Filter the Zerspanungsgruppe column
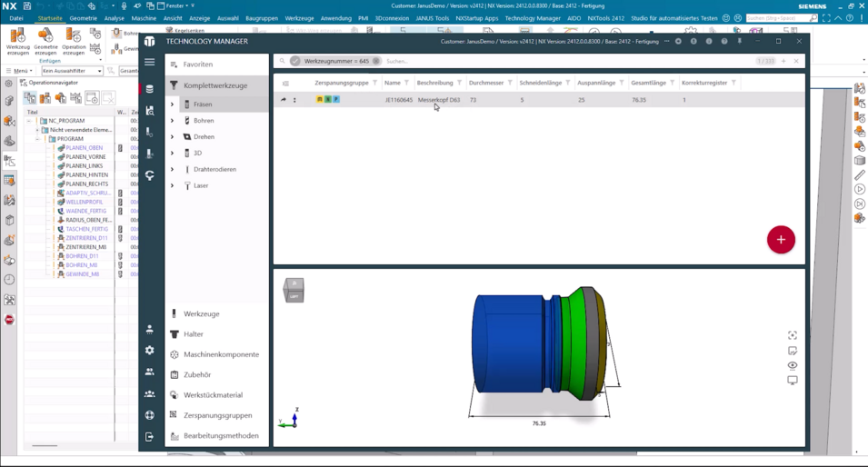Image resolution: width=868 pixels, height=467 pixels. 374,83
